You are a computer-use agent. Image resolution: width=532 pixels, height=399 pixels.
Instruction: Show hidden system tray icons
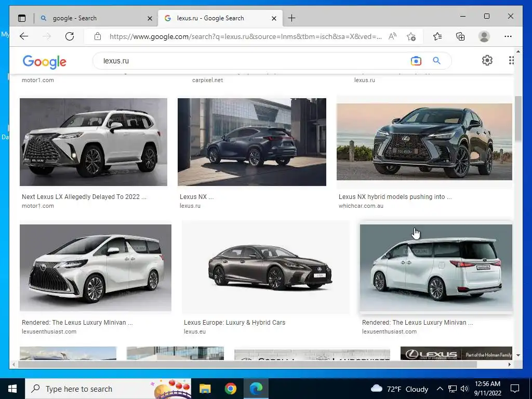[x=440, y=389]
